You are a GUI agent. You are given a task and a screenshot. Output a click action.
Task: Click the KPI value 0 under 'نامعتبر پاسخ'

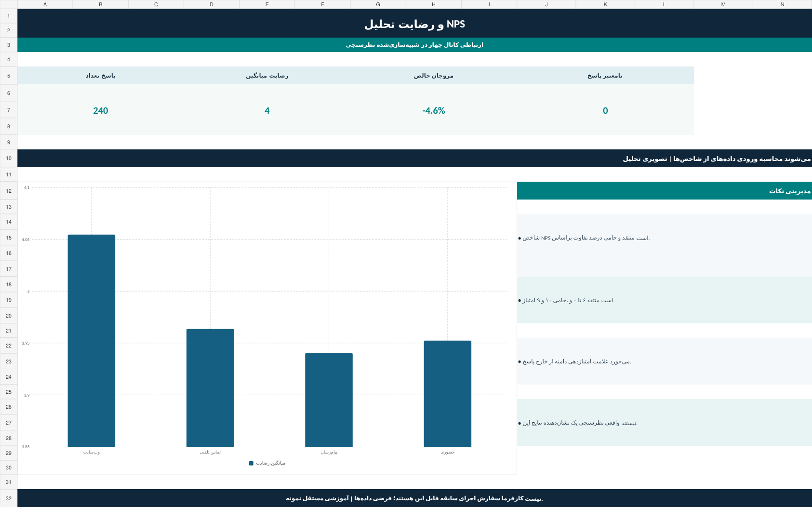click(605, 110)
